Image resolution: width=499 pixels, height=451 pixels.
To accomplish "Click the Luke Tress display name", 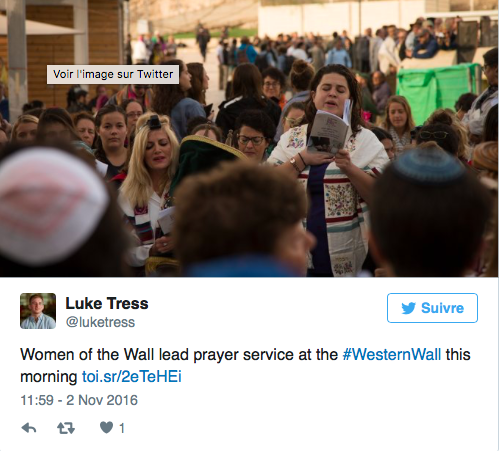I will [107, 303].
